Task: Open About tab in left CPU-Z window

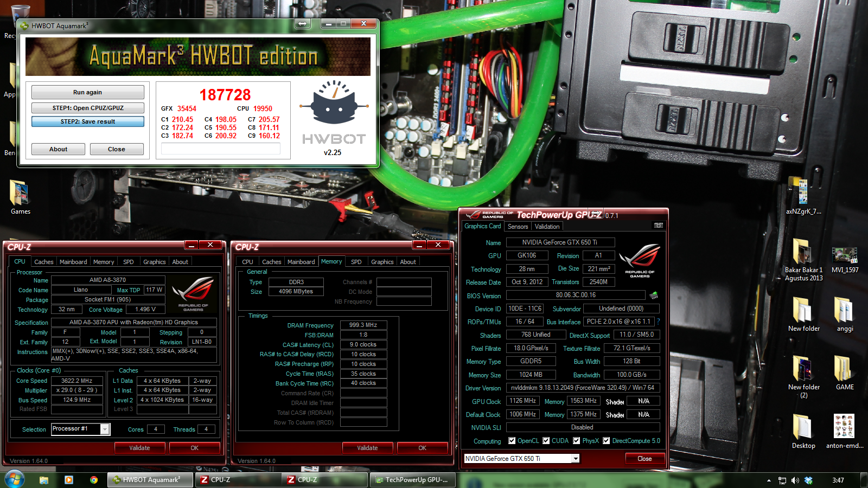Action: coord(180,262)
